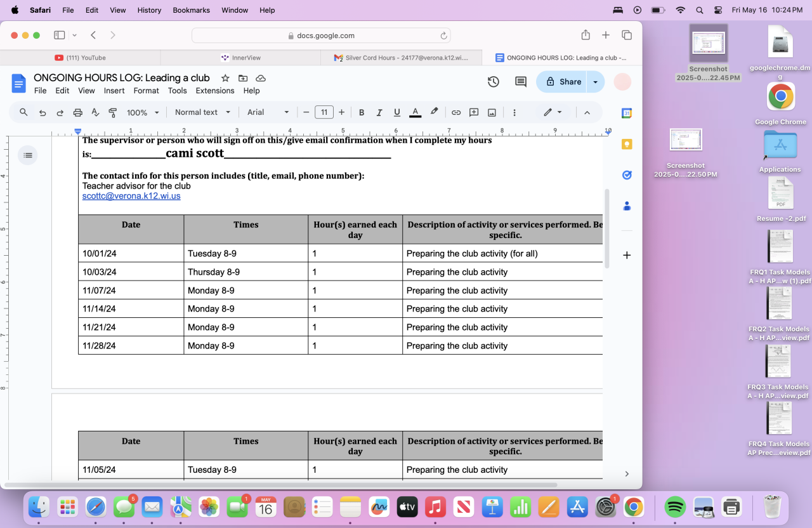Click the Print icon in toolbar
This screenshot has width=812, height=528.
pos(77,112)
